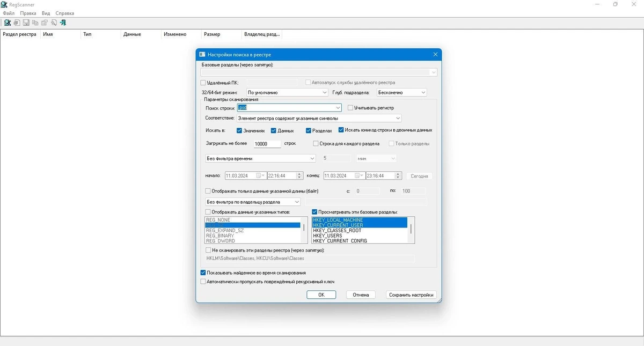Screen dimensions: 644x346
Task: Open the 32/64-бит режим dropdown
Action: pos(287,92)
